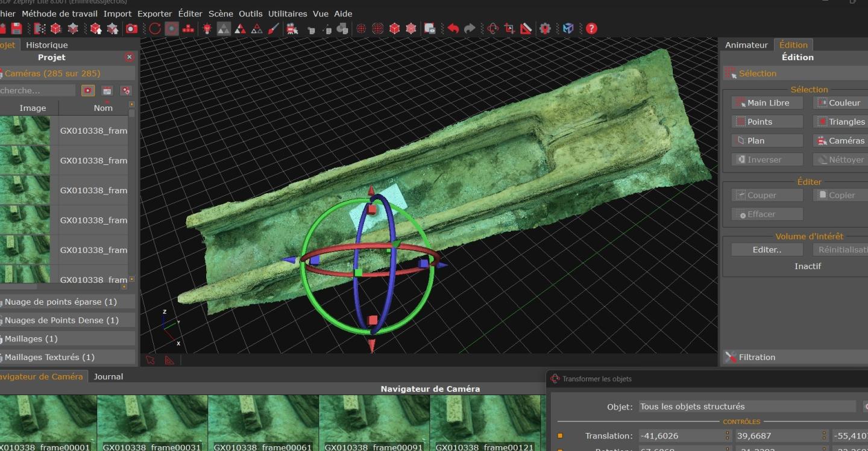
Task: Click the small red triangle icon below viewport
Action: coord(169,360)
